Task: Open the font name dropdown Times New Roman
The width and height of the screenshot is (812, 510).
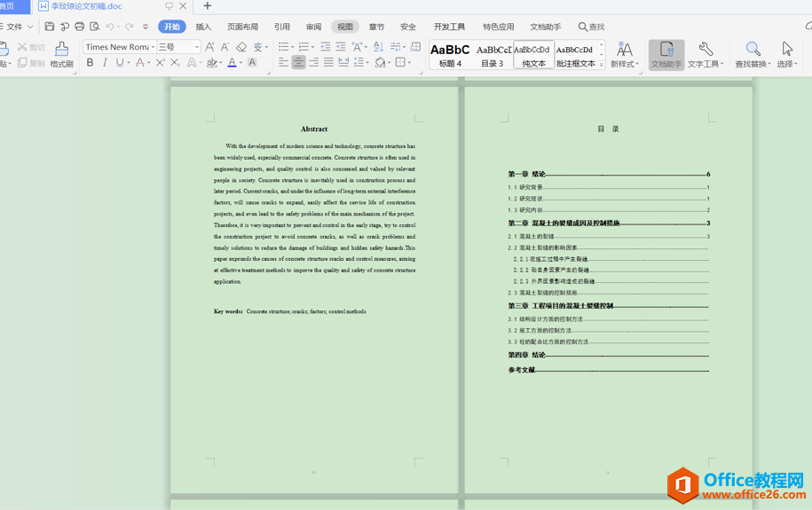Action: click(153, 47)
